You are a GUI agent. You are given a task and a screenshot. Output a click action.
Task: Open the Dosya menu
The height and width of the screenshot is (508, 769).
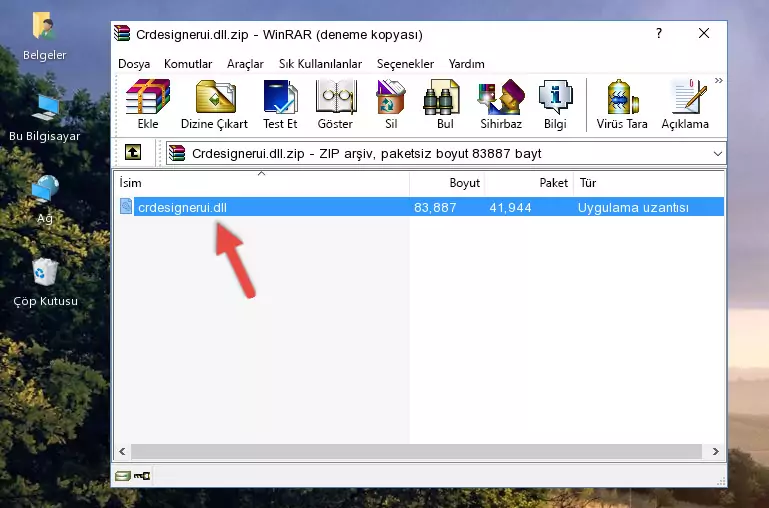click(134, 64)
